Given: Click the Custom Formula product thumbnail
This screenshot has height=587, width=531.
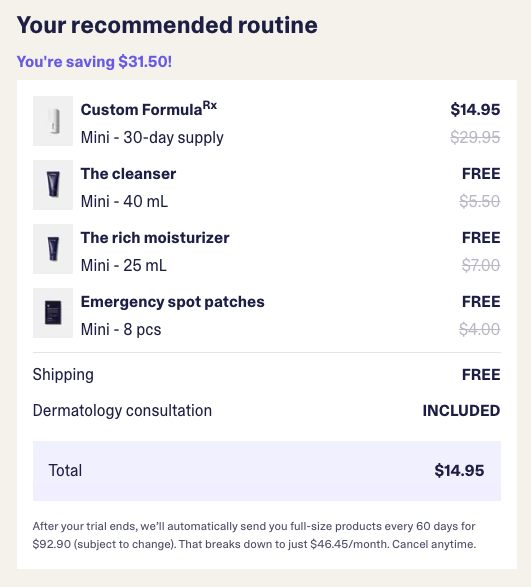Looking at the screenshot, I should [x=53, y=121].
